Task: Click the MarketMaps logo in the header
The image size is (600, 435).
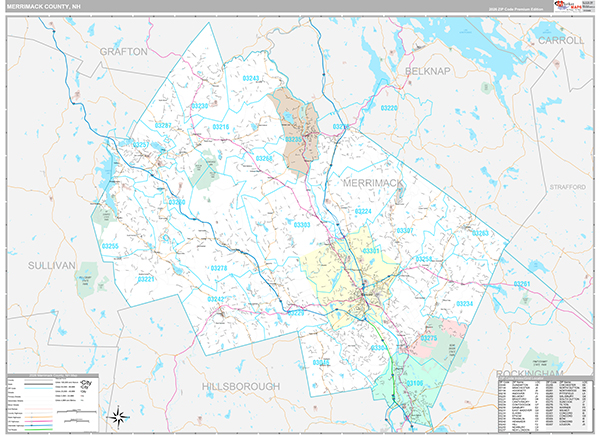Action: tap(567, 6)
